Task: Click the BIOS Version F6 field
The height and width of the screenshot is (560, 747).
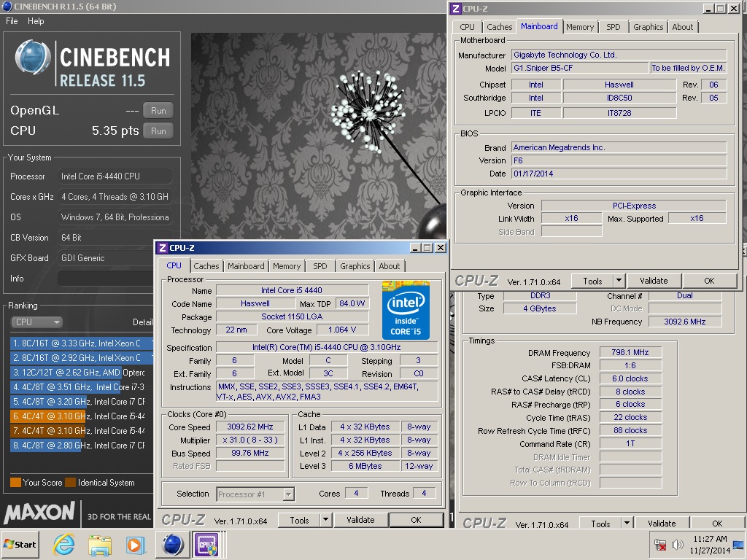Action: coord(619,160)
